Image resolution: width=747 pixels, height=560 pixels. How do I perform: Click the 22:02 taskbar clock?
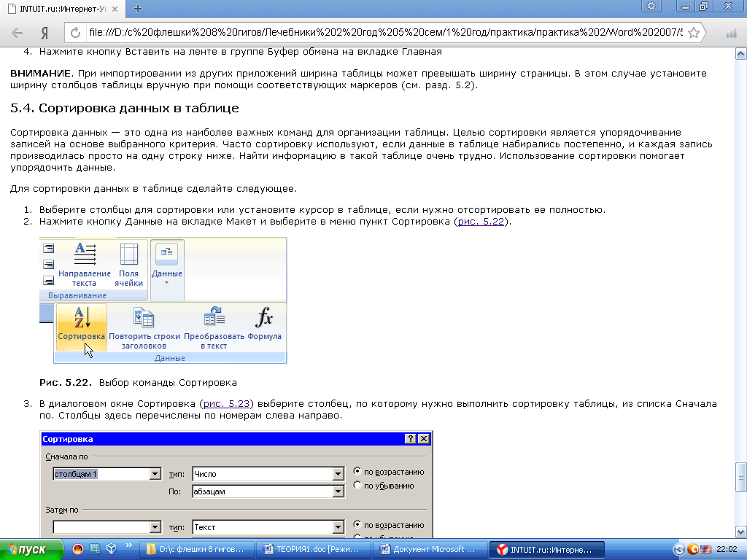[727, 550]
